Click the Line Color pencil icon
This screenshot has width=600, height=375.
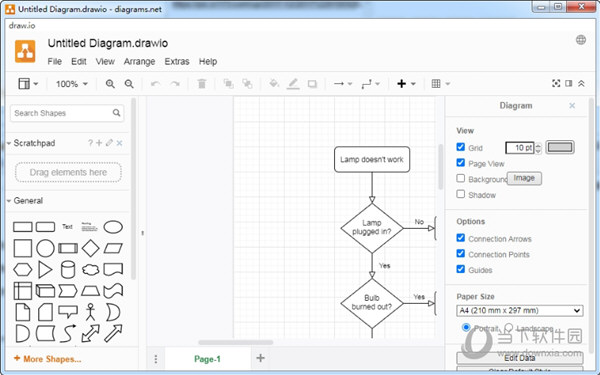[293, 84]
